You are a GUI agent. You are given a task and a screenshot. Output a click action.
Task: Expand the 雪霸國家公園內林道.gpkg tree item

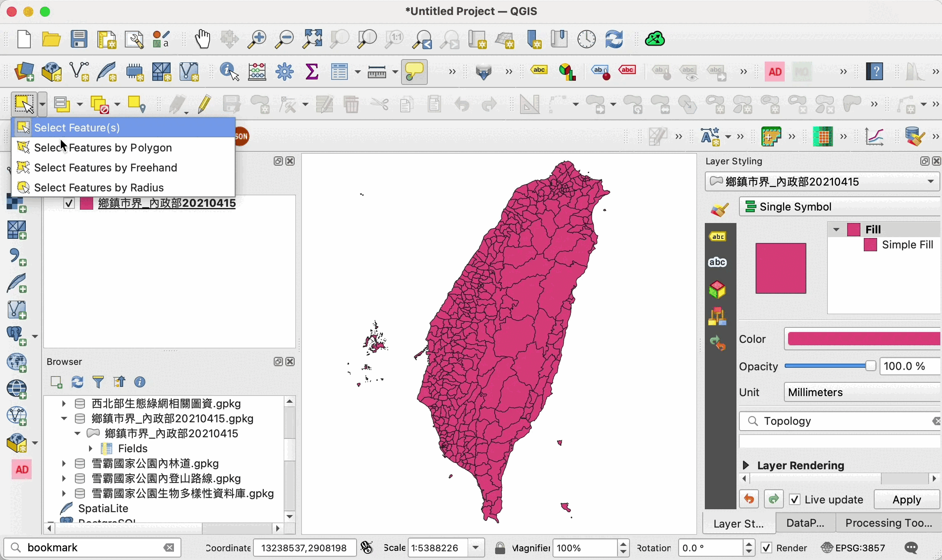[x=64, y=463]
